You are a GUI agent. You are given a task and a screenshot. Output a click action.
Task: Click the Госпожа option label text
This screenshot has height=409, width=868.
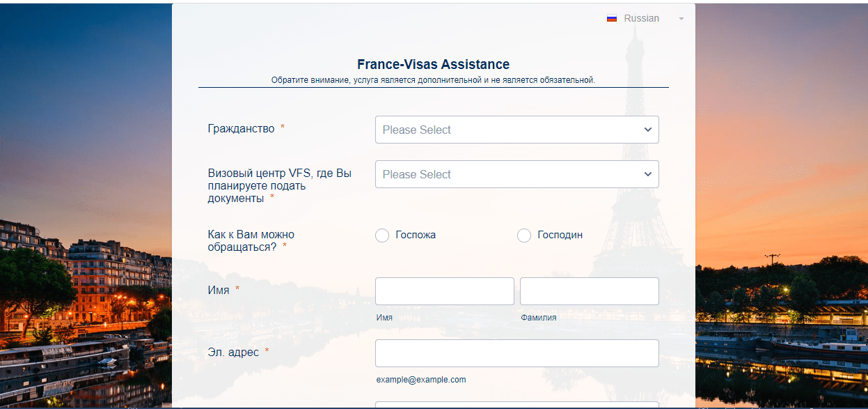(416, 235)
